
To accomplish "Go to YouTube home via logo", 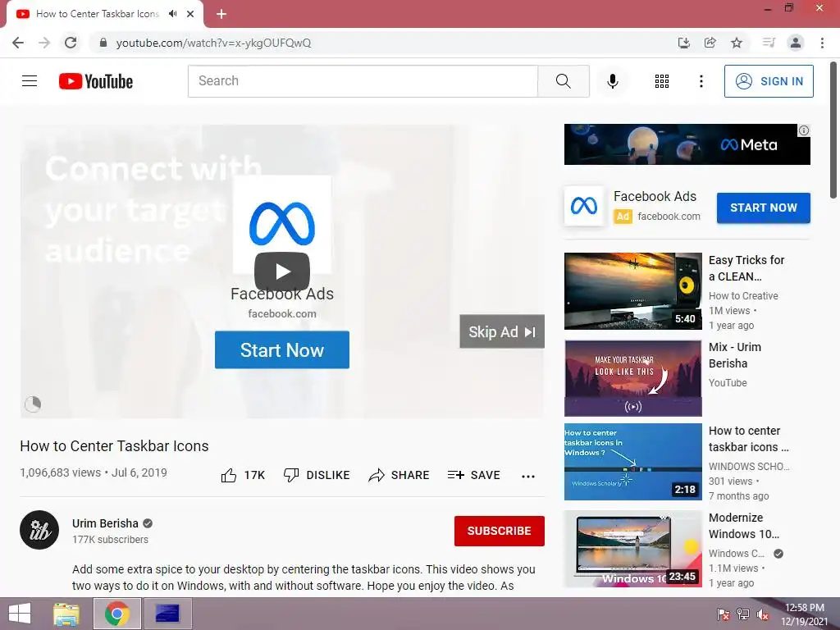I will (96, 81).
